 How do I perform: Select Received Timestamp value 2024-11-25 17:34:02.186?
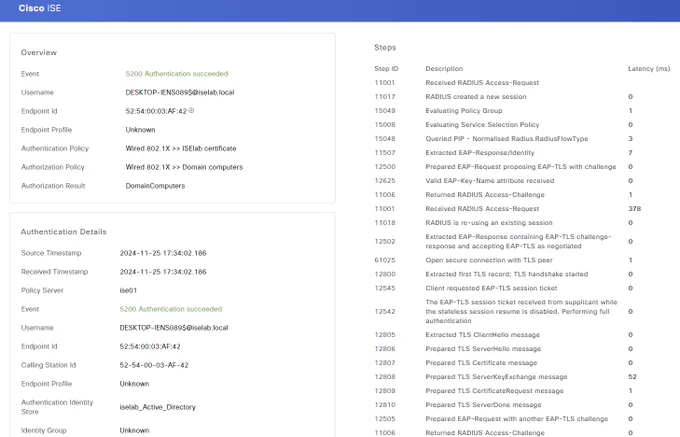[163, 272]
